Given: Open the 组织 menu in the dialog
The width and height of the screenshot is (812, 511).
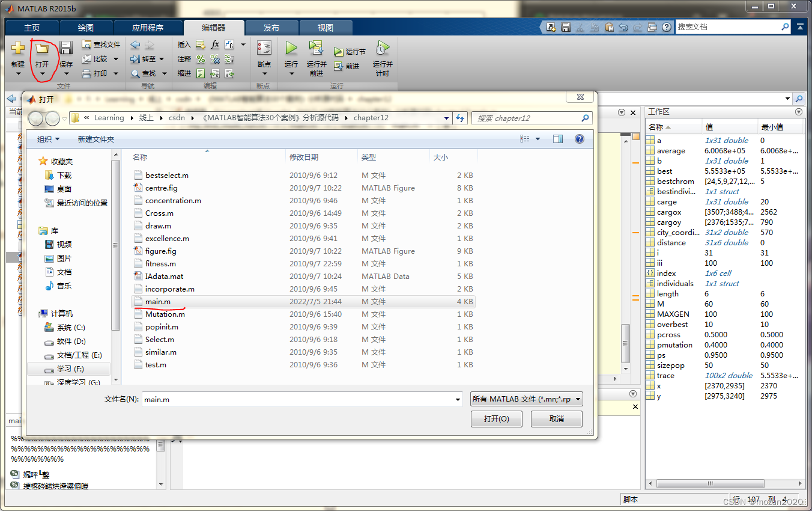Looking at the screenshot, I should pyautogui.click(x=49, y=139).
